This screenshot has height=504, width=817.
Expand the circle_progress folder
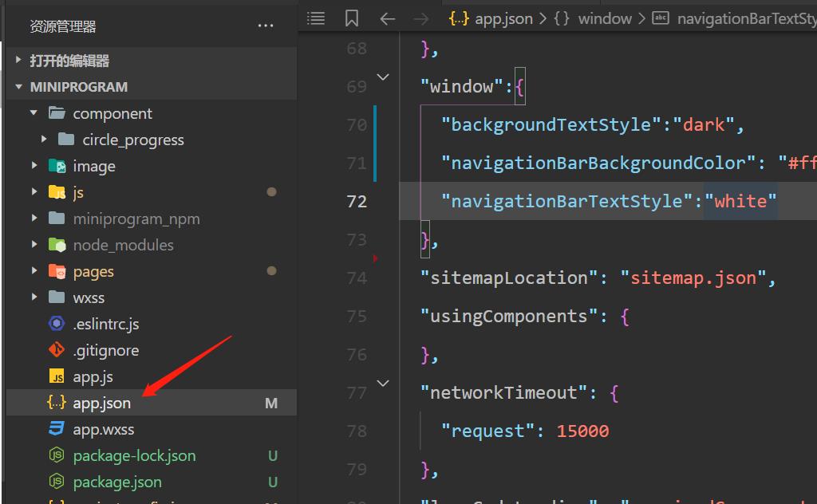tap(45, 140)
